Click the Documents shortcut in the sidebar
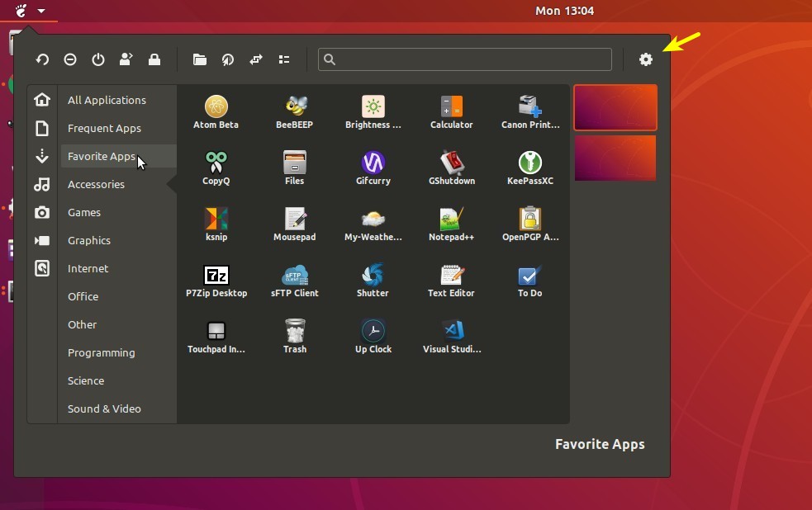 [x=42, y=128]
